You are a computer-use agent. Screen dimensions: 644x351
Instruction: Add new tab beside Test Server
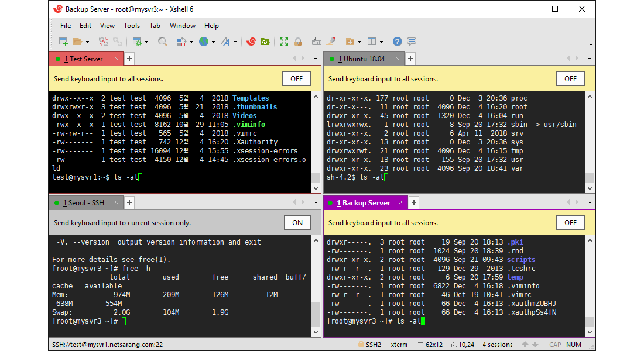129,58
